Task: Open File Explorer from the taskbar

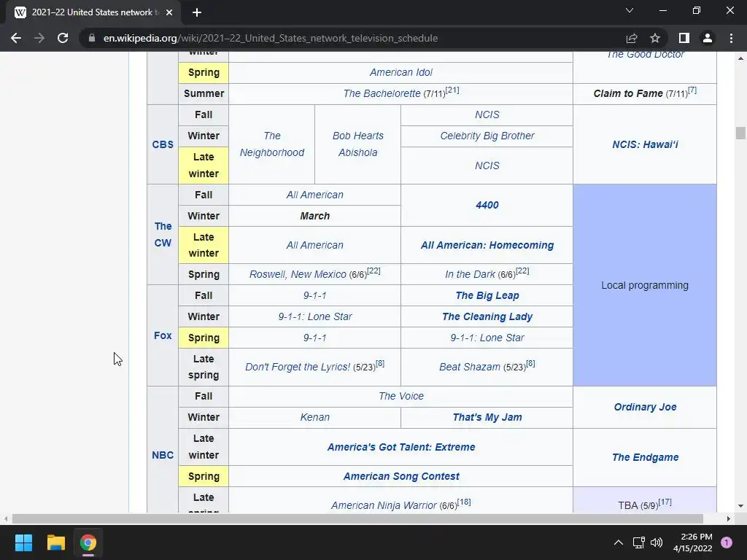Action: tap(55, 542)
